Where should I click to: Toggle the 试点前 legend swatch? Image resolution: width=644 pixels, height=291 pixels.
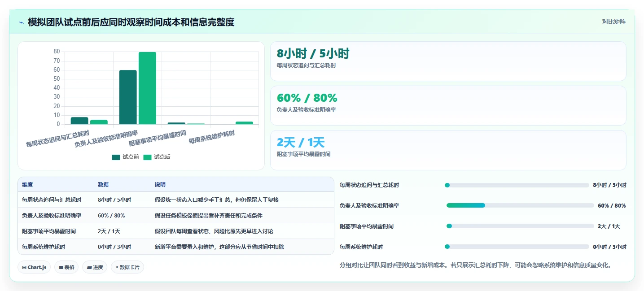pos(116,157)
